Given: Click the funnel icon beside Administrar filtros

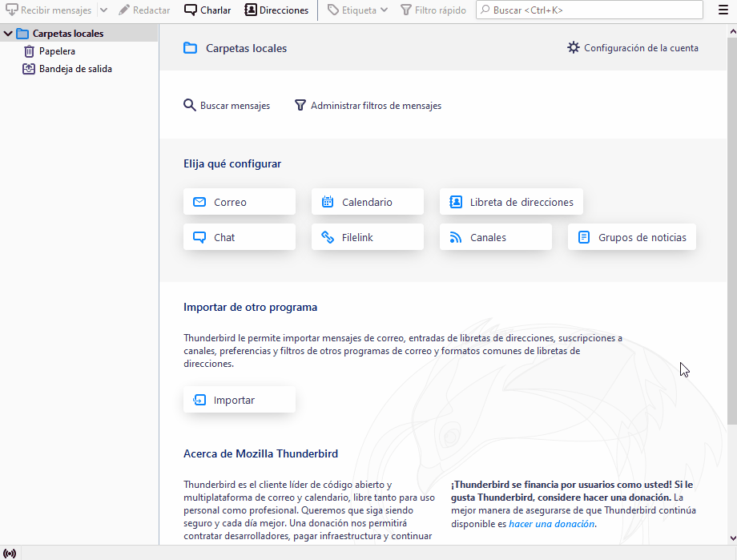Looking at the screenshot, I should (300, 105).
